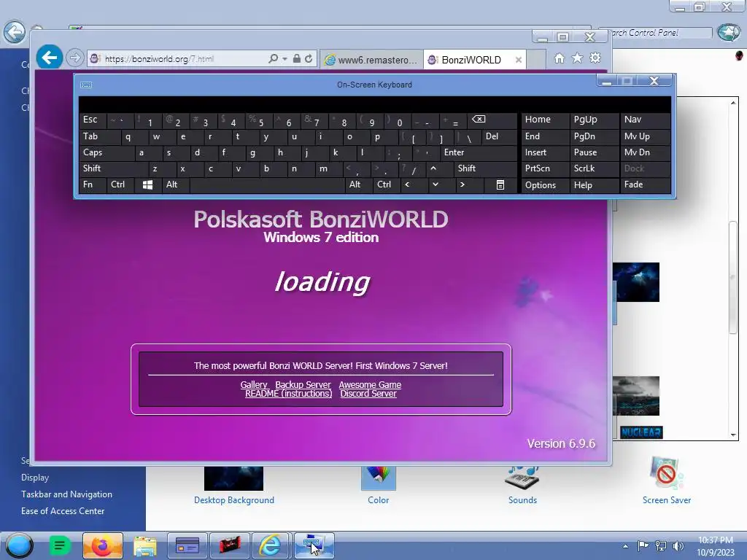Click the Del key on On-Screen Keyboard
Screen dimensions: 747x560
click(x=499, y=136)
